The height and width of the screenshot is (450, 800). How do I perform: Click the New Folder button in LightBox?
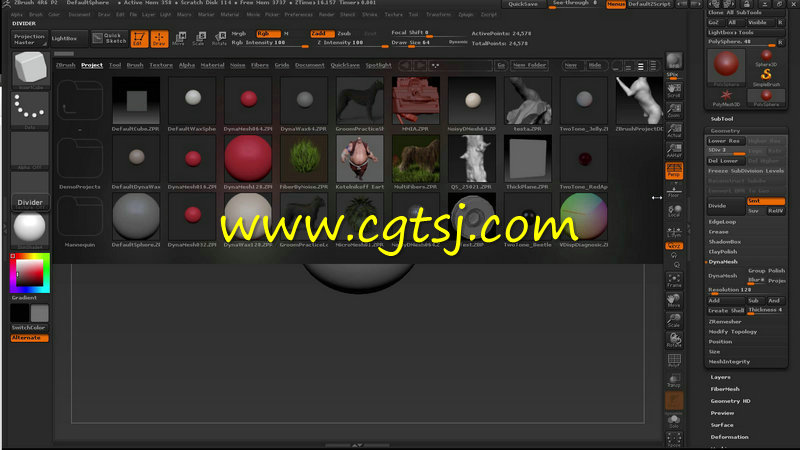pyautogui.click(x=529, y=65)
